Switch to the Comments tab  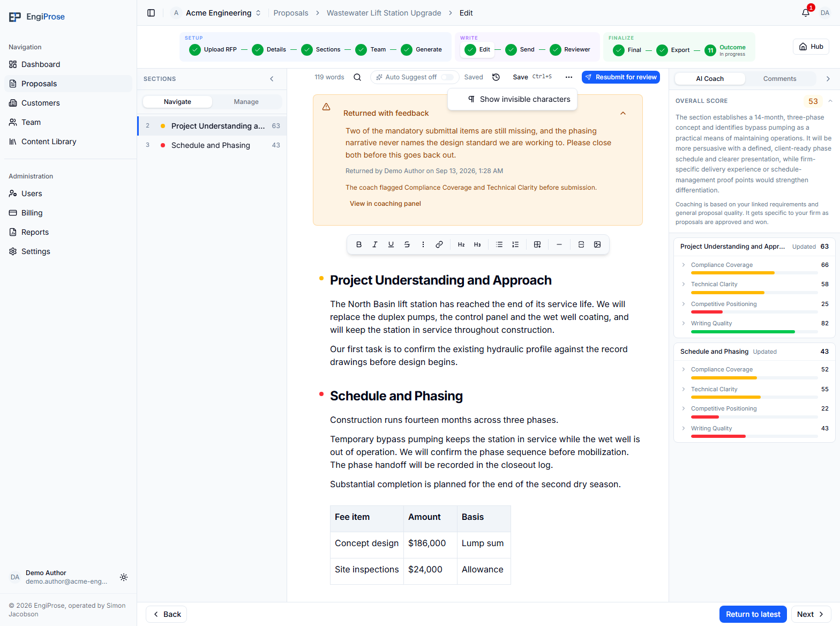point(780,79)
